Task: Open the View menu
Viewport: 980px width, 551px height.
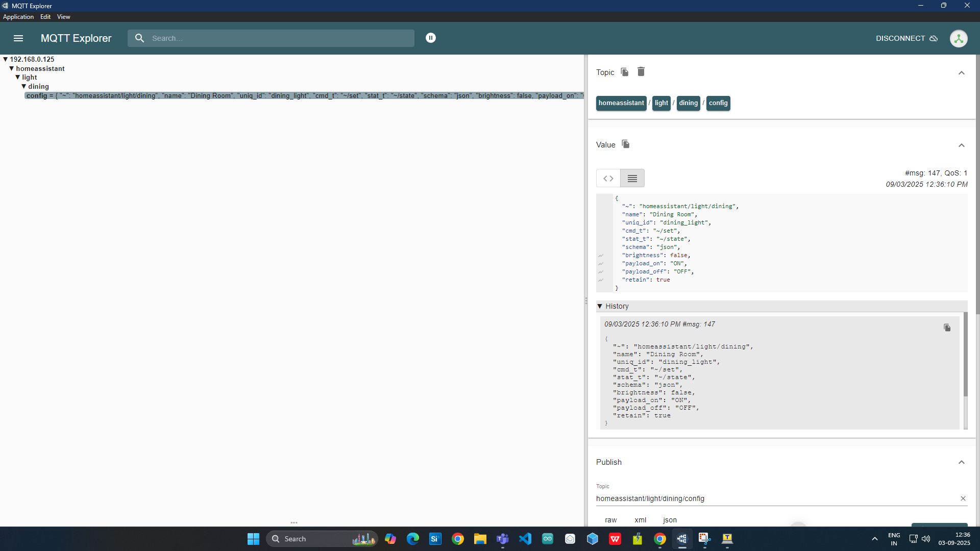Action: (63, 16)
